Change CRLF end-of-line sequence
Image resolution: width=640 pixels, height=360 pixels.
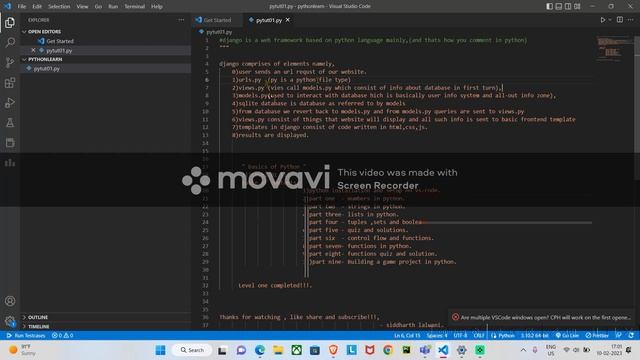[479, 336]
